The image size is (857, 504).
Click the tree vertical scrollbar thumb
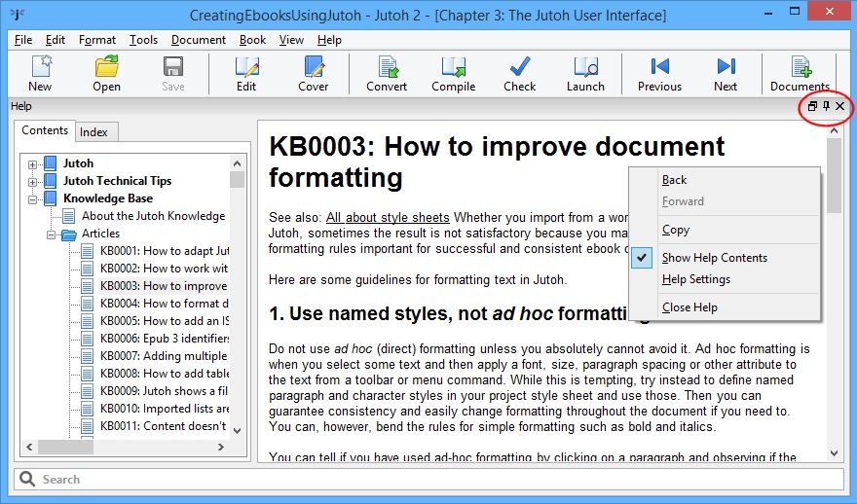click(237, 180)
